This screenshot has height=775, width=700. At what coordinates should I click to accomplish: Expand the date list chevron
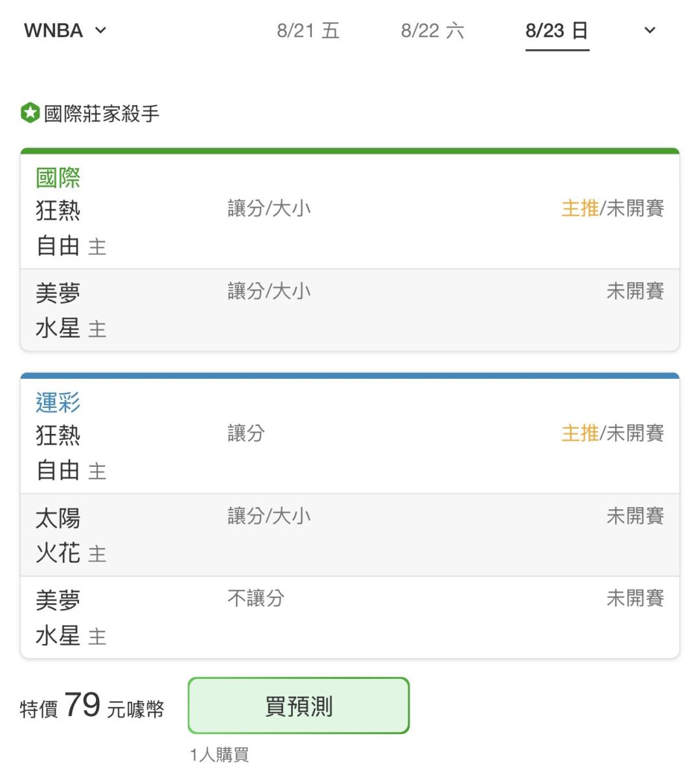coord(649,30)
